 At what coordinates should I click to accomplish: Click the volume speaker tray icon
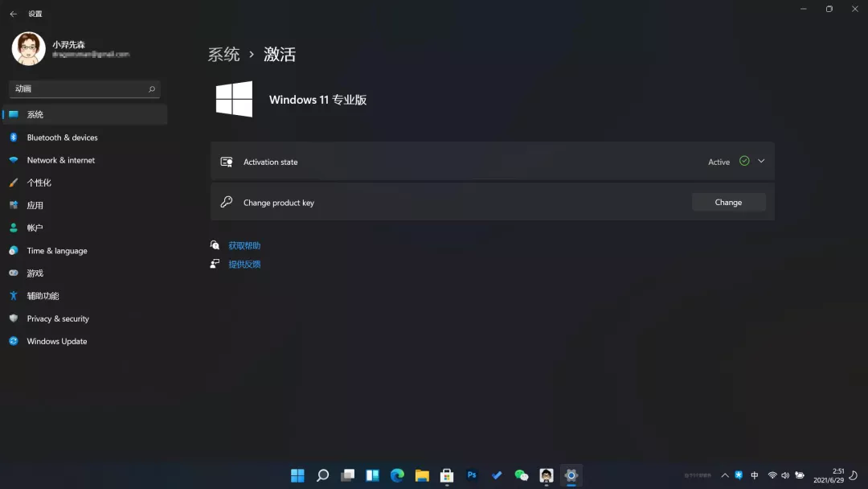click(x=785, y=475)
